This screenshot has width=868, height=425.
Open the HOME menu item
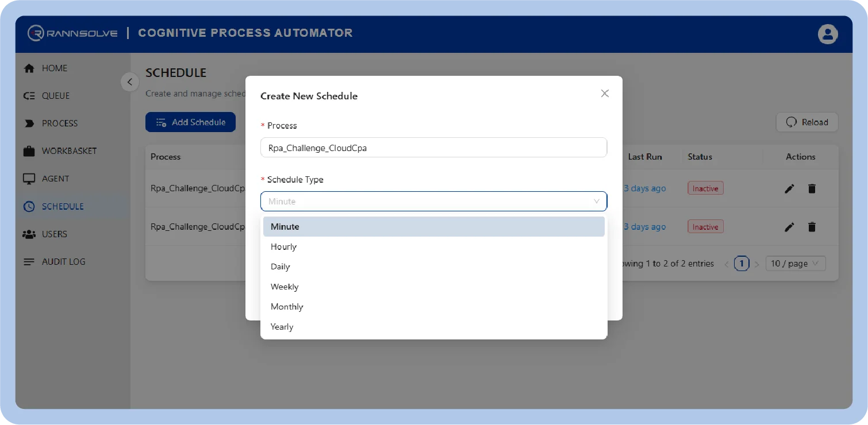[55, 68]
